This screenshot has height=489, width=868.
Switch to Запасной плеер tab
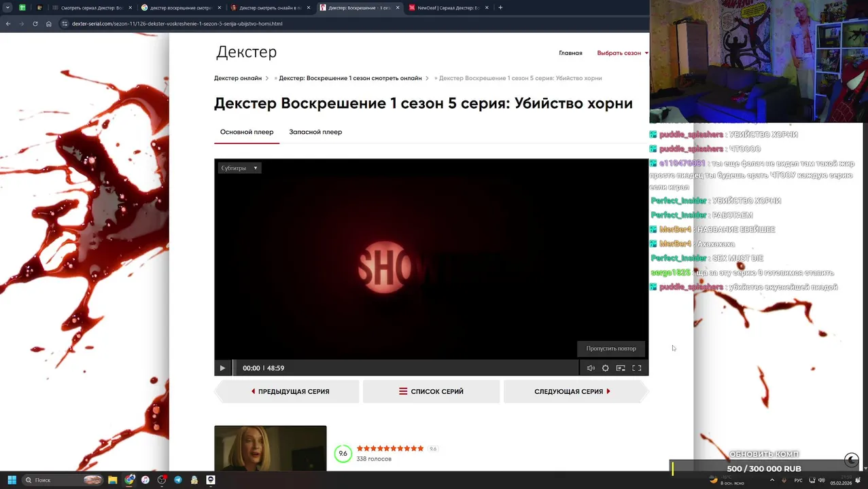pos(315,132)
